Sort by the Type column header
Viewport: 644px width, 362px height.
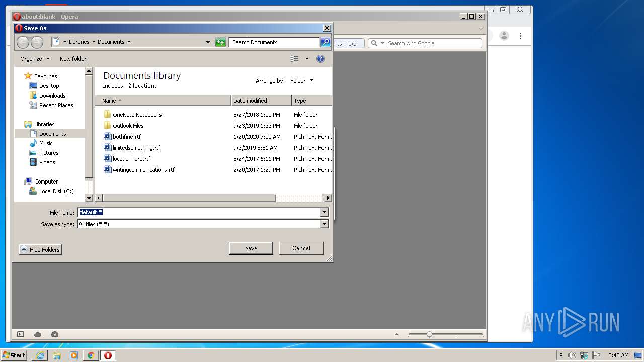312,101
